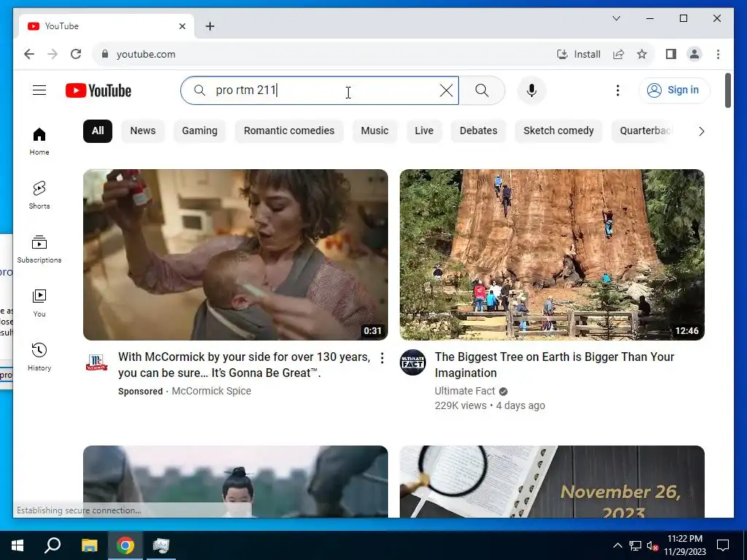Play the Biggest Tree on Earth thumbnail

tap(552, 254)
